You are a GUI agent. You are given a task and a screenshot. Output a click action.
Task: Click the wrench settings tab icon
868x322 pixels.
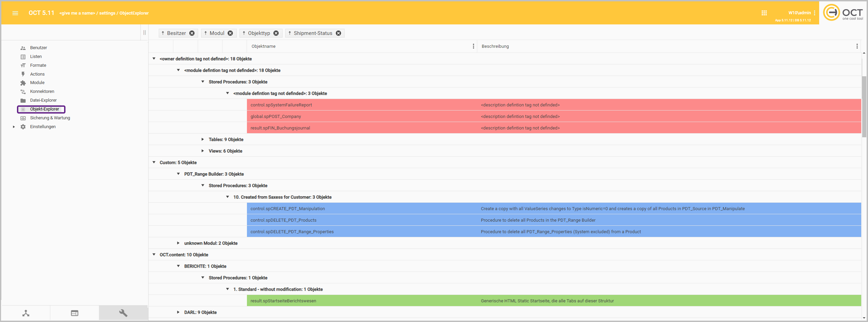tap(123, 313)
